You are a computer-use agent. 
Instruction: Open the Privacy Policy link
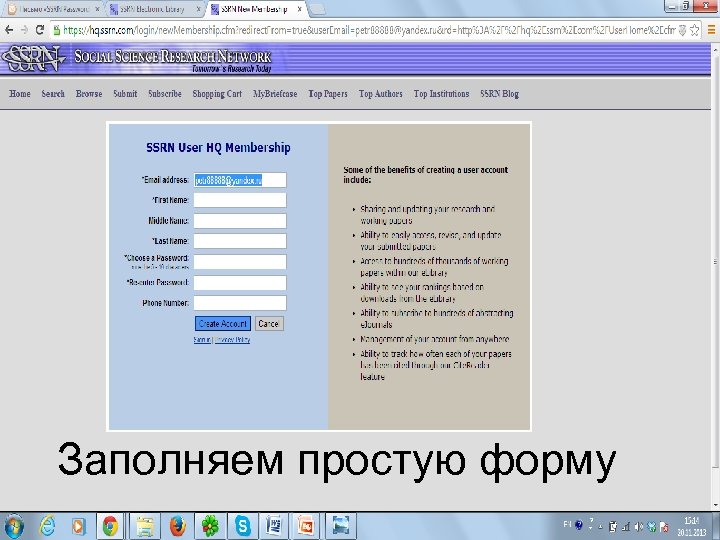(x=232, y=340)
